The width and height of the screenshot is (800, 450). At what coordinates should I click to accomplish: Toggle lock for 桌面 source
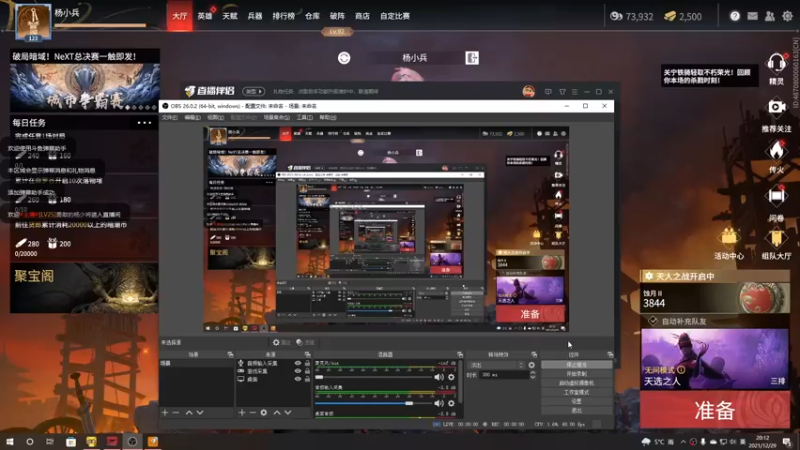[x=307, y=379]
